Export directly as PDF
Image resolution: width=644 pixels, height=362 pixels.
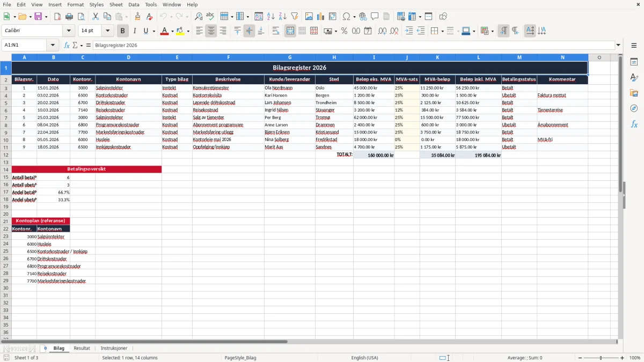click(x=57, y=17)
